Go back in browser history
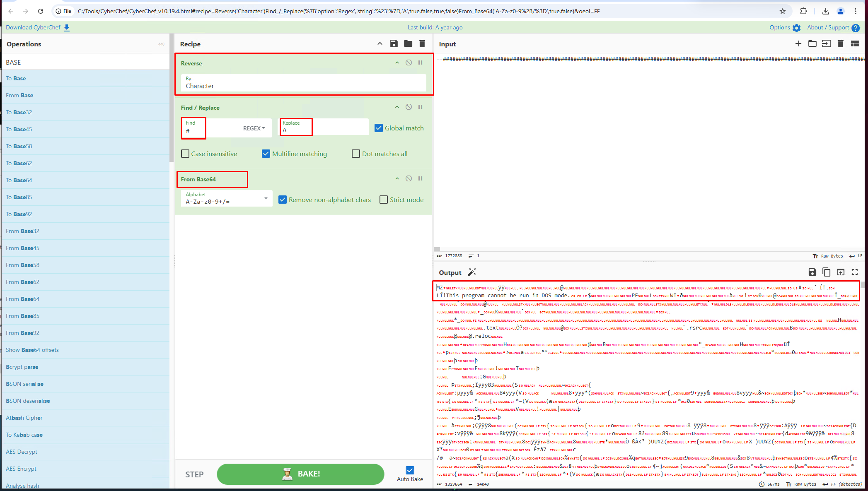The width and height of the screenshot is (868, 491). pyautogui.click(x=11, y=11)
